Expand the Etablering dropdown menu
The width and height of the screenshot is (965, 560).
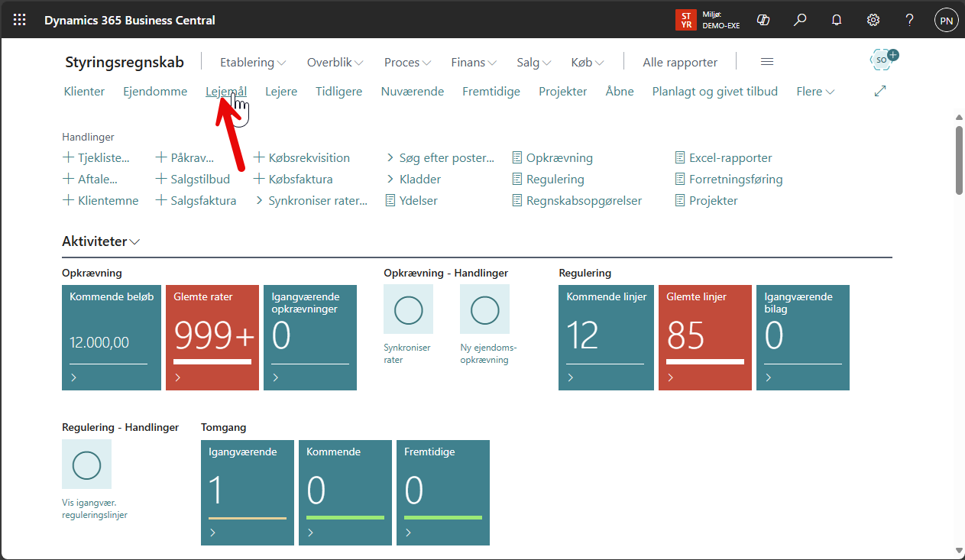coord(252,63)
